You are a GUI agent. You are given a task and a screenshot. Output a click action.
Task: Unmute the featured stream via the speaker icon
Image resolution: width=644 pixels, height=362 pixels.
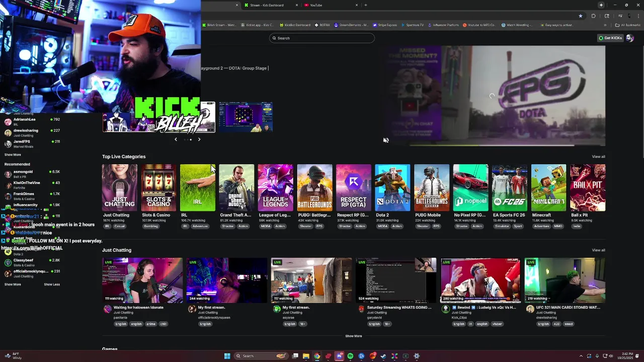(x=386, y=140)
